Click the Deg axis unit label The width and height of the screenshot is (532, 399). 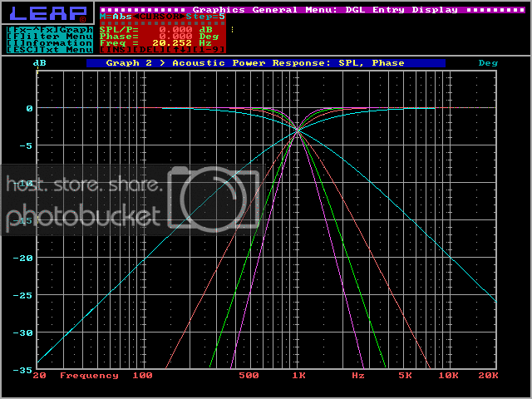pos(488,63)
